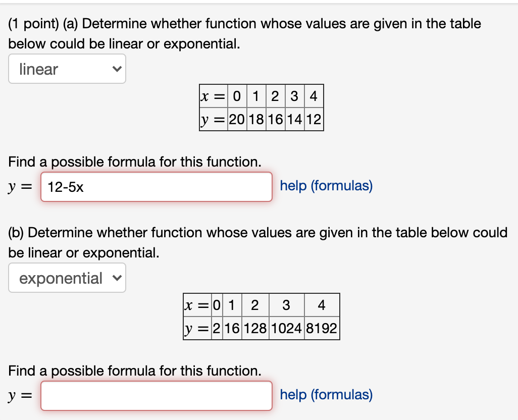Open part (a) help (formulas) link
518x420 pixels.
[326, 186]
